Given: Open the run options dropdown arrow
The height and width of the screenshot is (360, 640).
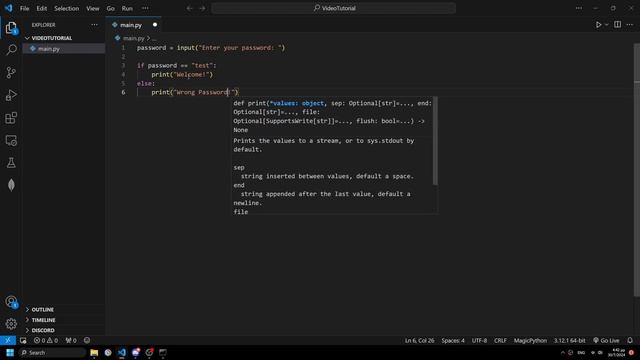Looking at the screenshot, I should pyautogui.click(x=607, y=25).
